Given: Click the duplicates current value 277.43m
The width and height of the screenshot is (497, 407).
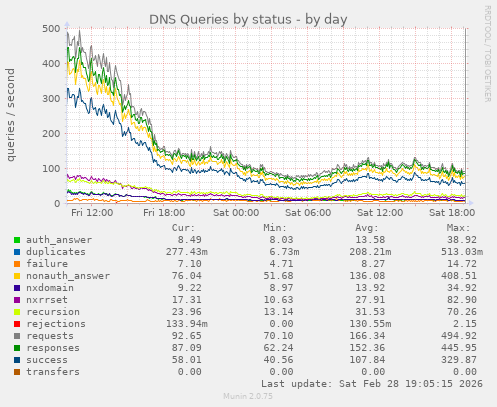Looking at the screenshot, I should coord(187,252).
